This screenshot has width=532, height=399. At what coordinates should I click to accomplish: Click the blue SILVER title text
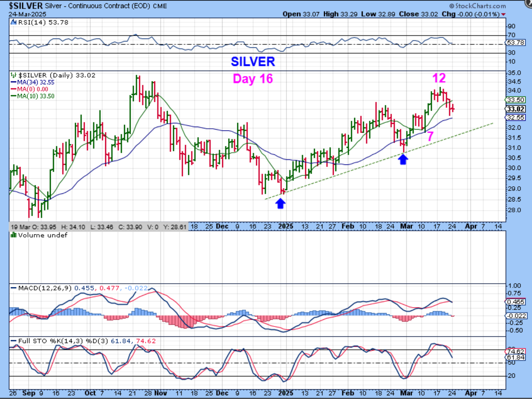(253, 62)
